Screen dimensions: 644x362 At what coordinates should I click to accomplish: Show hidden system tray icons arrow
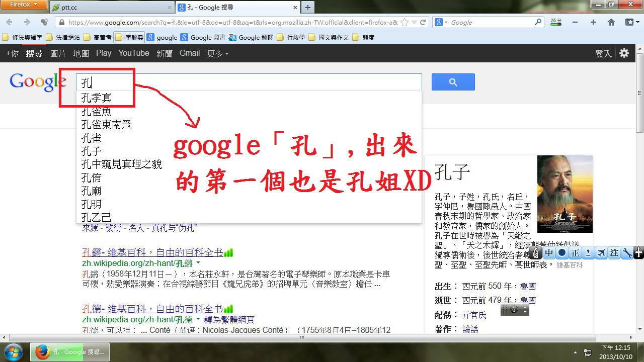[x=576, y=352]
